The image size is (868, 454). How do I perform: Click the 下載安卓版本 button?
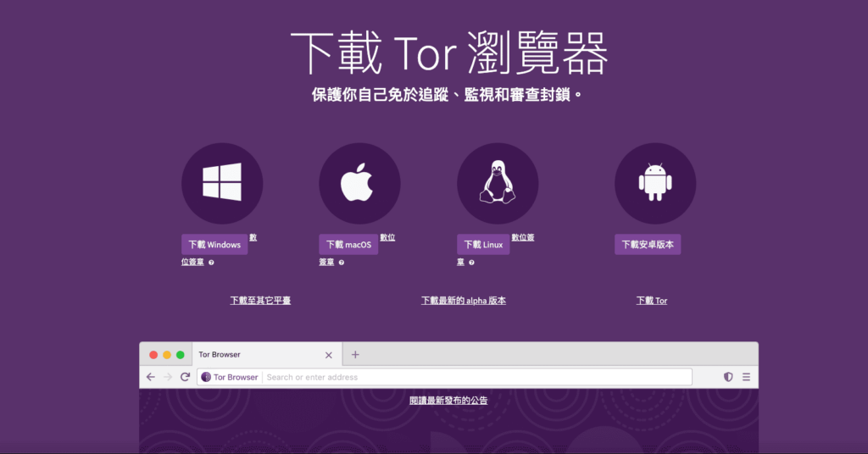pos(648,245)
